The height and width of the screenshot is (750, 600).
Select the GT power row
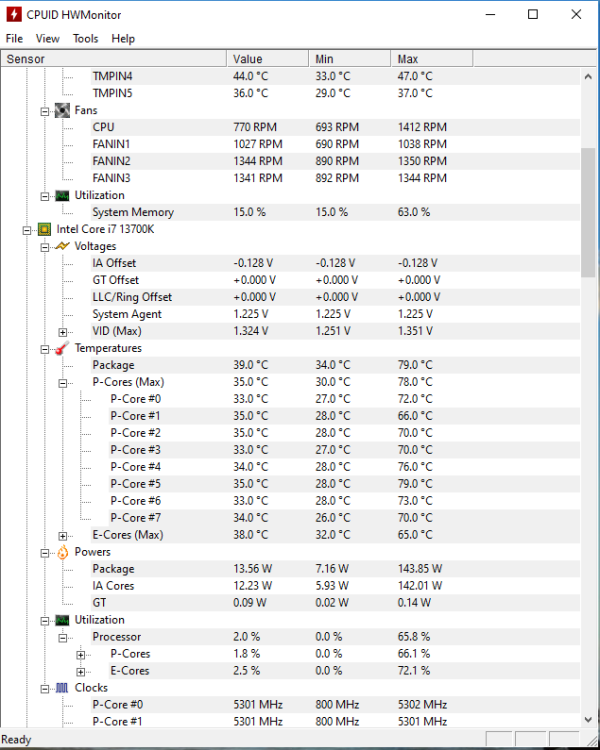pyautogui.click(x=335, y=603)
